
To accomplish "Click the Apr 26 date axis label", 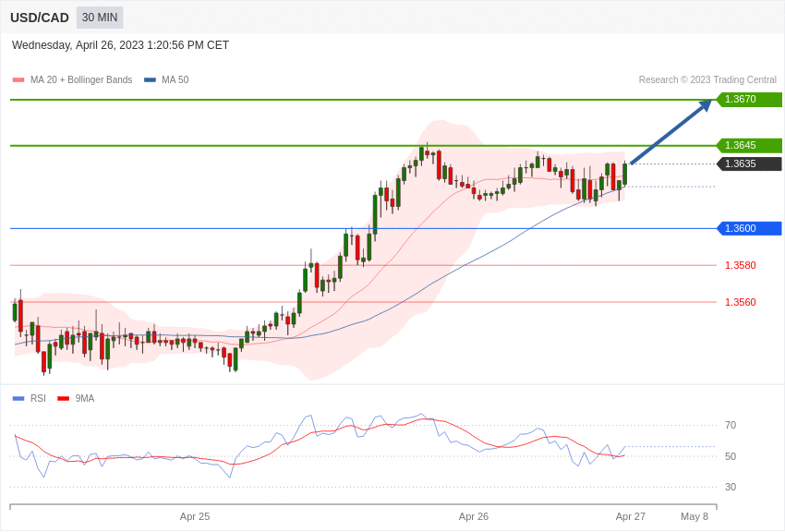I will (474, 516).
